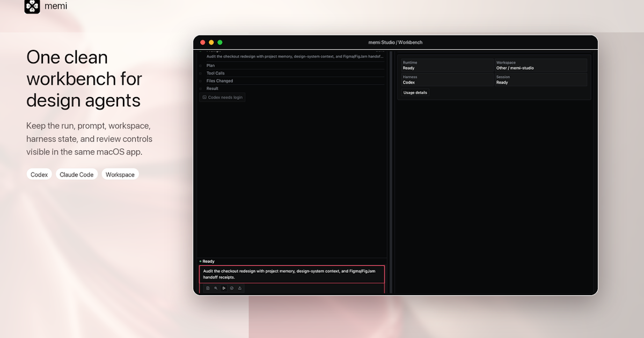Viewport: 644px width, 338px height.
Task: Open Usage details button
Action: pos(415,93)
